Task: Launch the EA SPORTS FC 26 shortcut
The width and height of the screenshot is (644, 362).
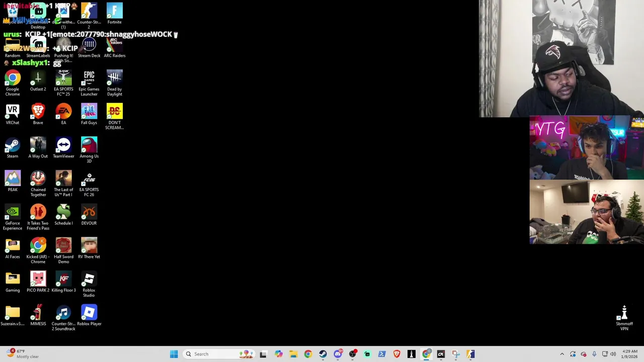Action: pyautogui.click(x=89, y=184)
